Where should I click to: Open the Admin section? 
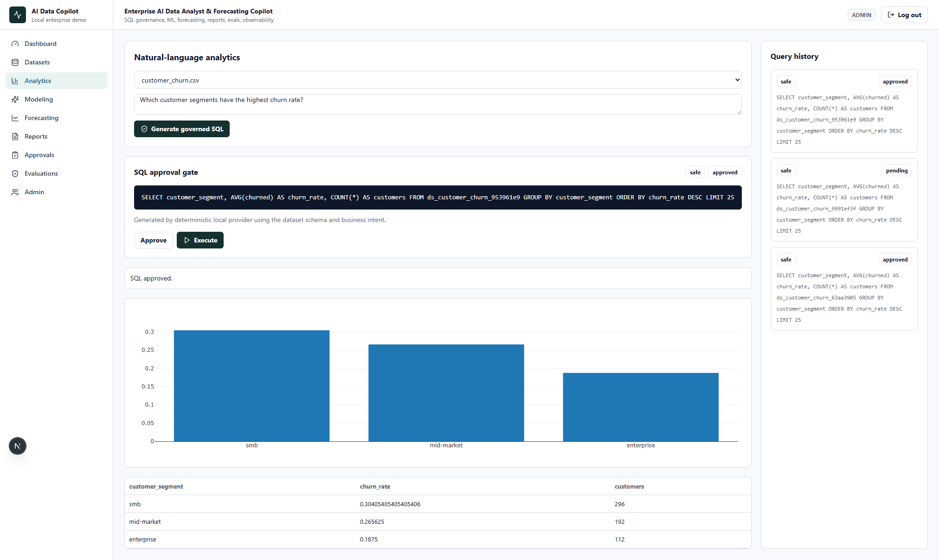56,192
